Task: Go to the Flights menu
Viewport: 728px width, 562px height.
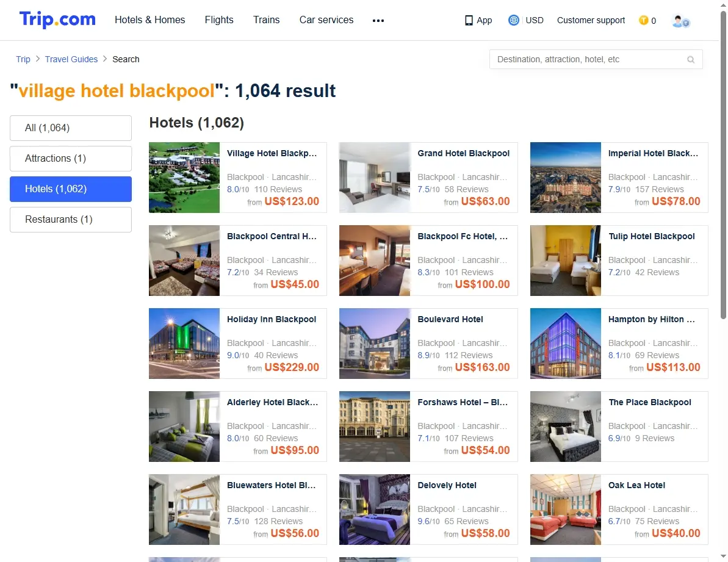Action: coord(219,20)
